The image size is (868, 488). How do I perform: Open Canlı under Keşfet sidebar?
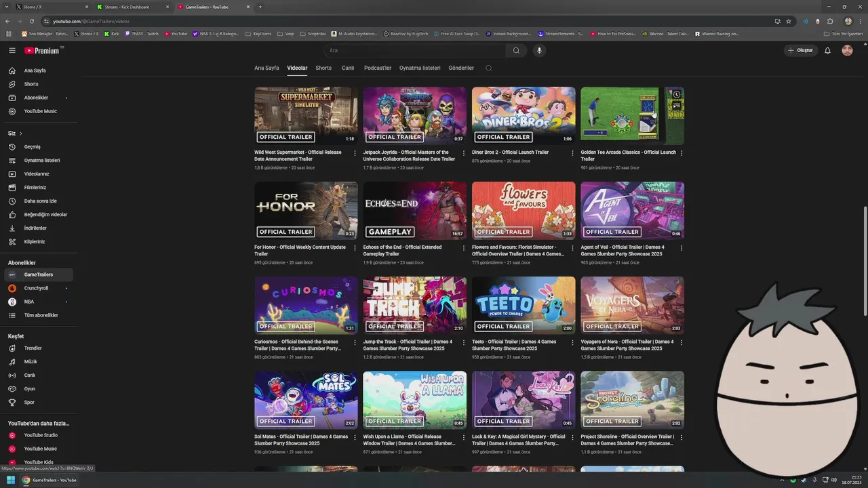click(39, 375)
